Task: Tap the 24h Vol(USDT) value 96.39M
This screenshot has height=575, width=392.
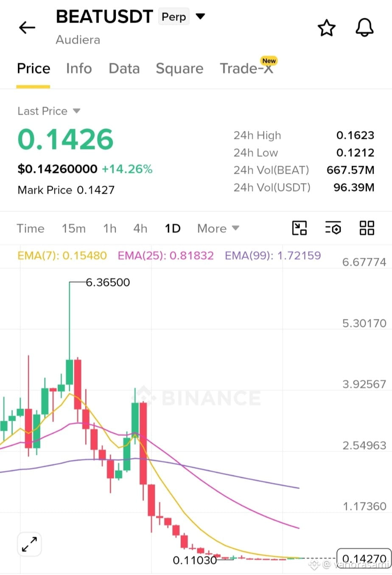Action: pyautogui.click(x=354, y=187)
